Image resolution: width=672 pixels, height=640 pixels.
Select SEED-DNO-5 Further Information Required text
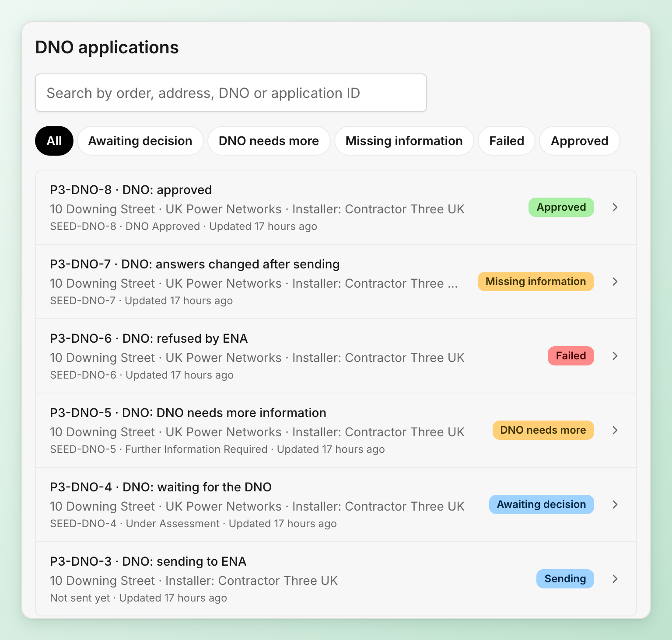159,449
